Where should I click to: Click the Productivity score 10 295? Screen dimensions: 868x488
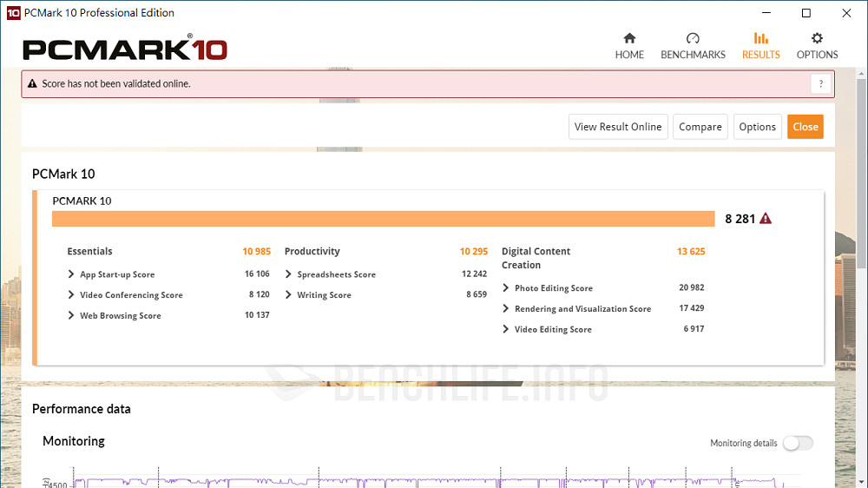coord(473,252)
